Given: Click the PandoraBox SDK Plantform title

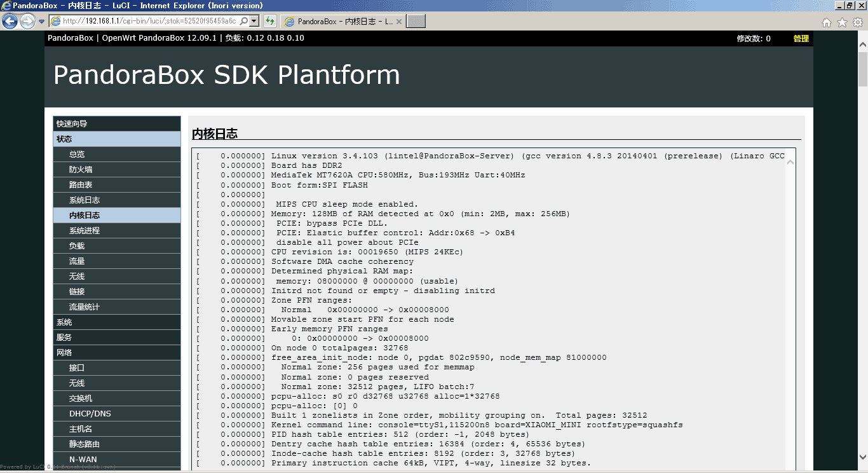Looking at the screenshot, I should [227, 75].
